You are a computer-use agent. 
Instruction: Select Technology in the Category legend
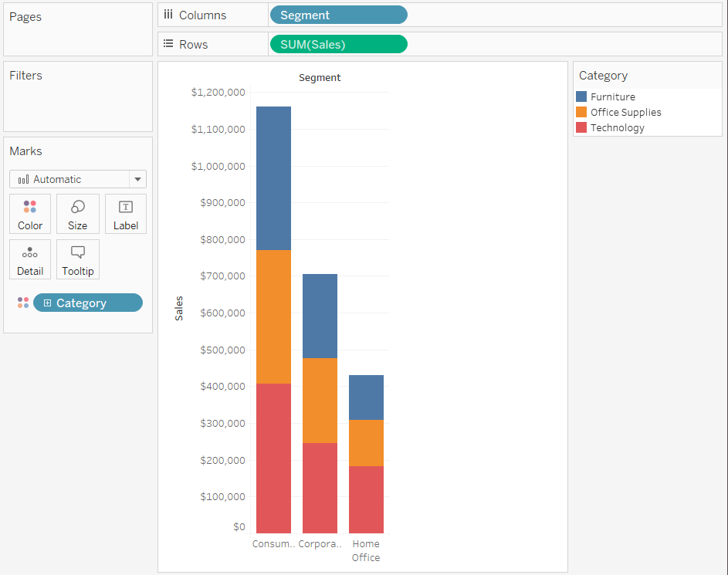(x=617, y=127)
